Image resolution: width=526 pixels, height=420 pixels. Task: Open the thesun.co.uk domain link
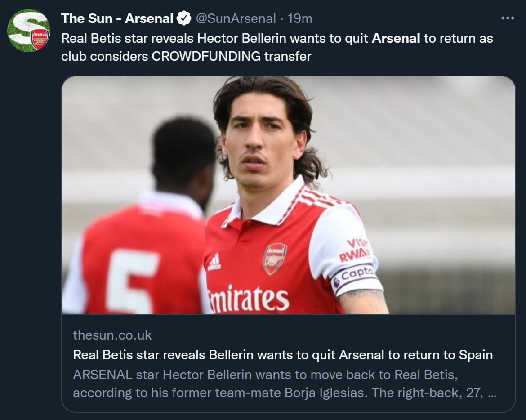[112, 335]
